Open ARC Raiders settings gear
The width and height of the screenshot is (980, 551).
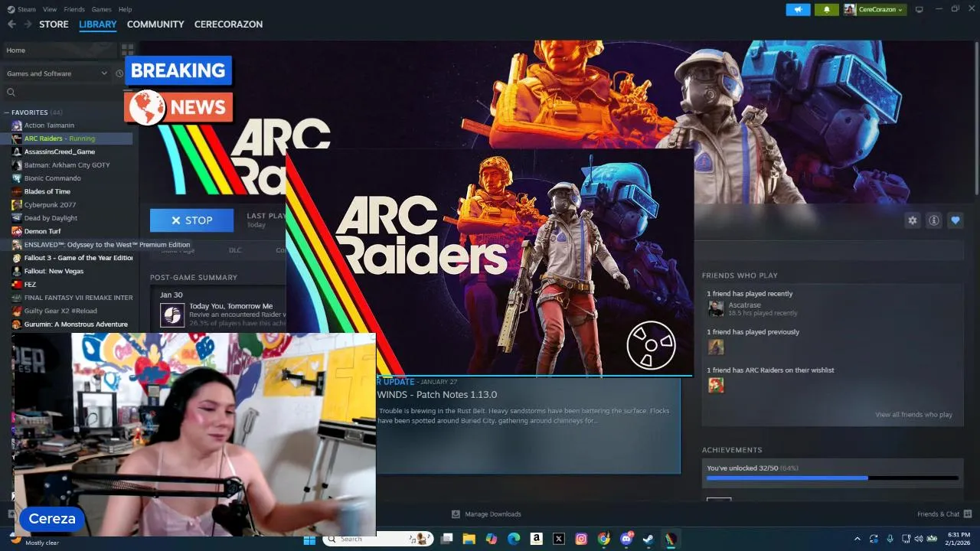[x=913, y=220]
